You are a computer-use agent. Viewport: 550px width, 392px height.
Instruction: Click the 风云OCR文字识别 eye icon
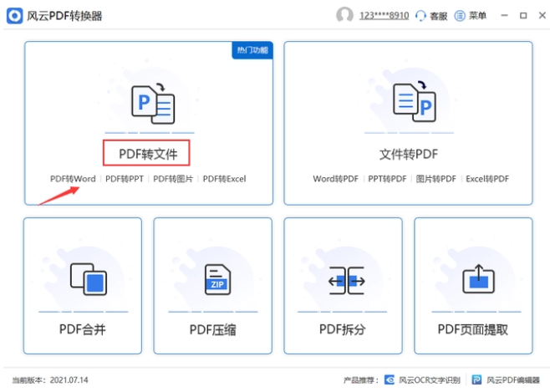click(x=390, y=379)
